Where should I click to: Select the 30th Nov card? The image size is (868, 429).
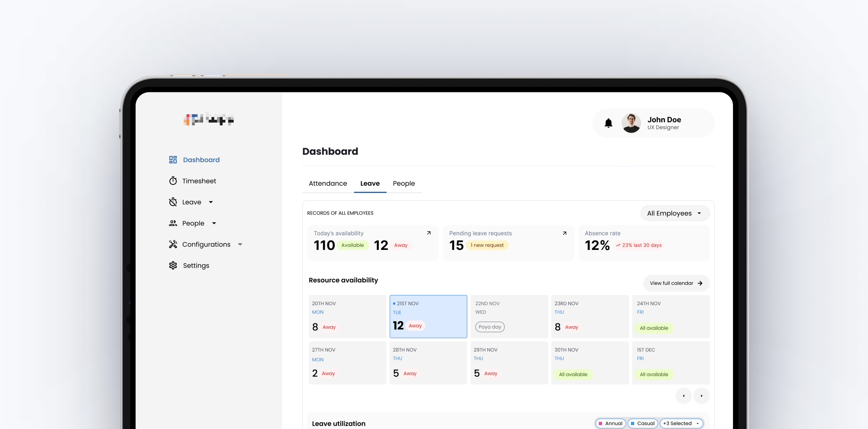(x=590, y=363)
